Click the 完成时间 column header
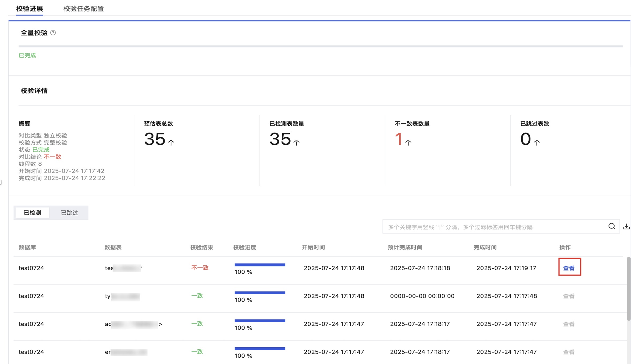 [485, 247]
